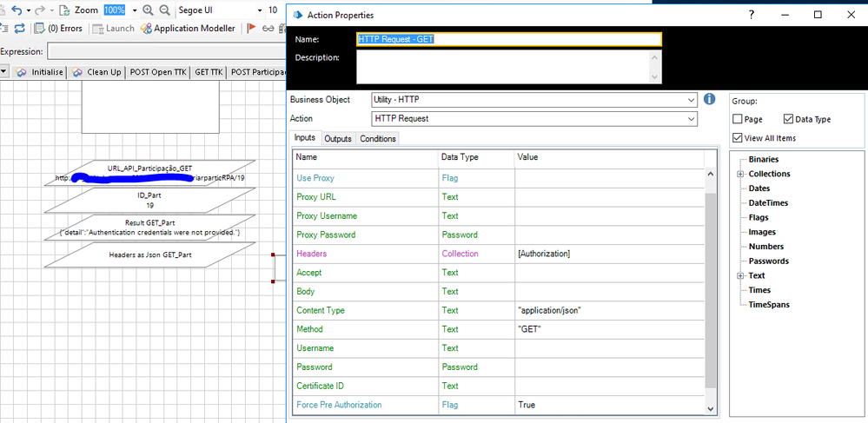This screenshot has height=423, width=868.
Task: Enable the Page group checkbox
Action: pos(737,119)
